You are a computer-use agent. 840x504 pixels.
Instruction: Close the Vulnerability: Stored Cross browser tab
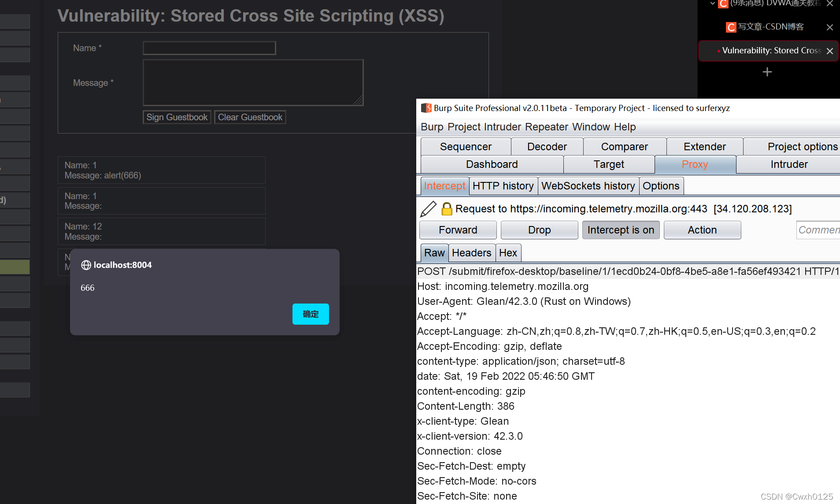[830, 51]
